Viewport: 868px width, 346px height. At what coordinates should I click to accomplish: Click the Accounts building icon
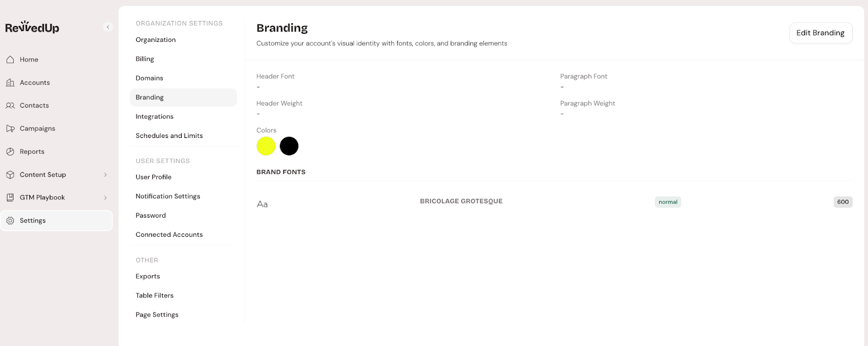(x=10, y=83)
